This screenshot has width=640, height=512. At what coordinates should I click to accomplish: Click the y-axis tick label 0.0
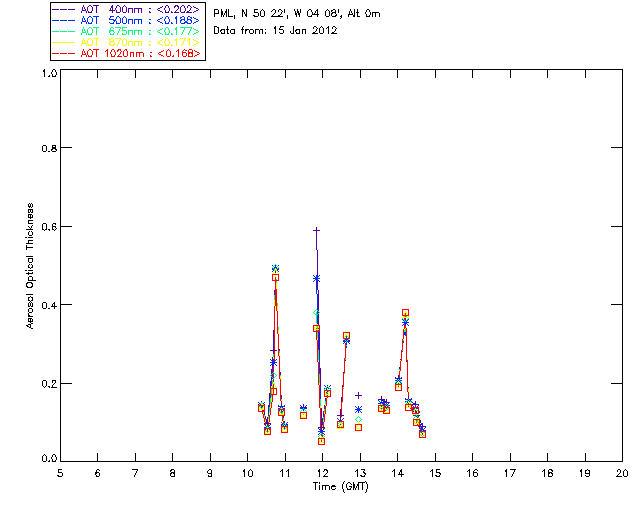(x=49, y=459)
